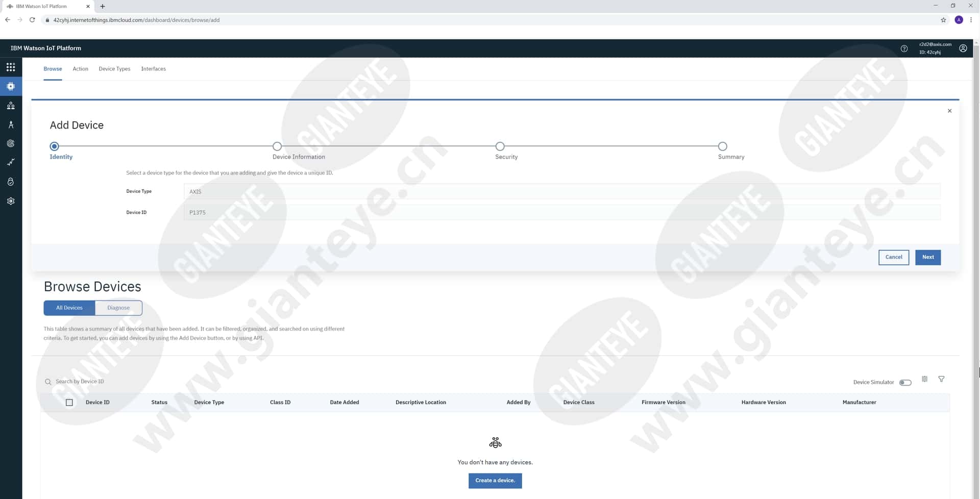This screenshot has height=499, width=980.
Task: Click the Manufacturer column header
Action: (x=859, y=403)
